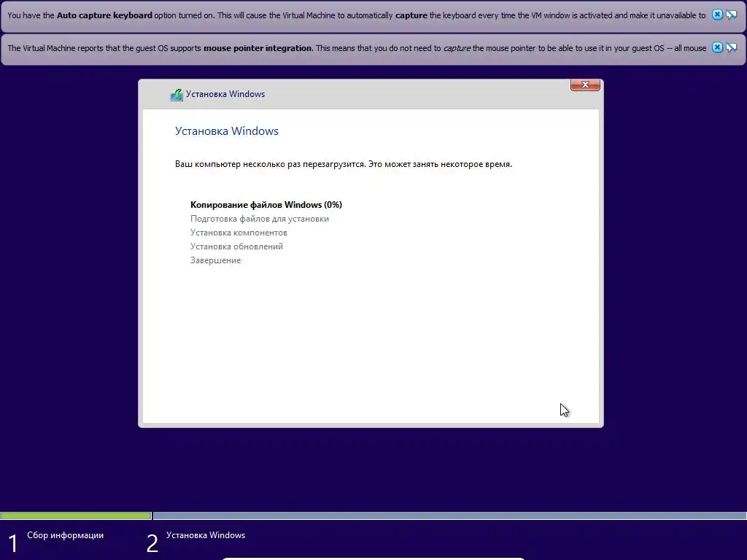Click the don't-show-again icon on Auto capture keyboard banner
The image size is (747, 560).
pos(731,15)
